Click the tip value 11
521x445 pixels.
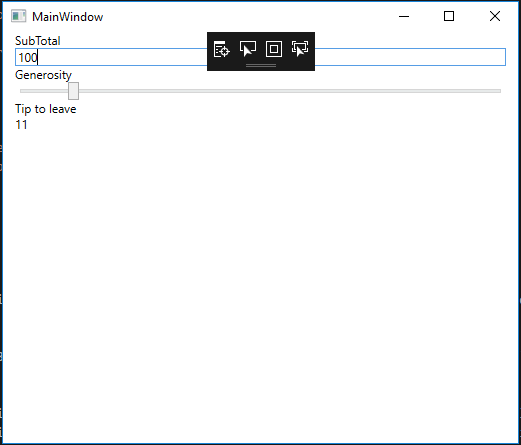click(x=21, y=125)
